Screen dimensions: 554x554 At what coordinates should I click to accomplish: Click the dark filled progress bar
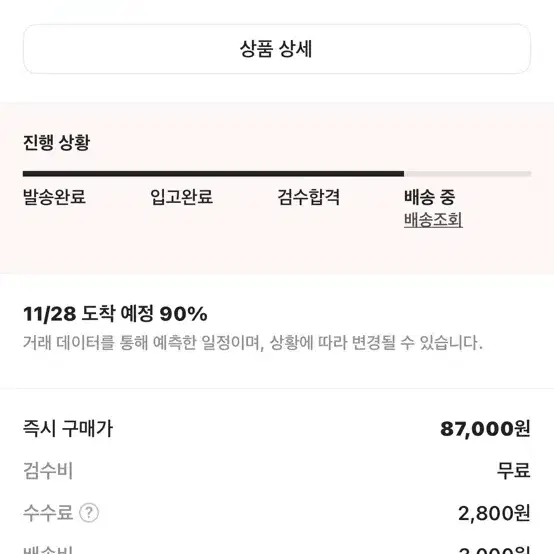pos(213,173)
